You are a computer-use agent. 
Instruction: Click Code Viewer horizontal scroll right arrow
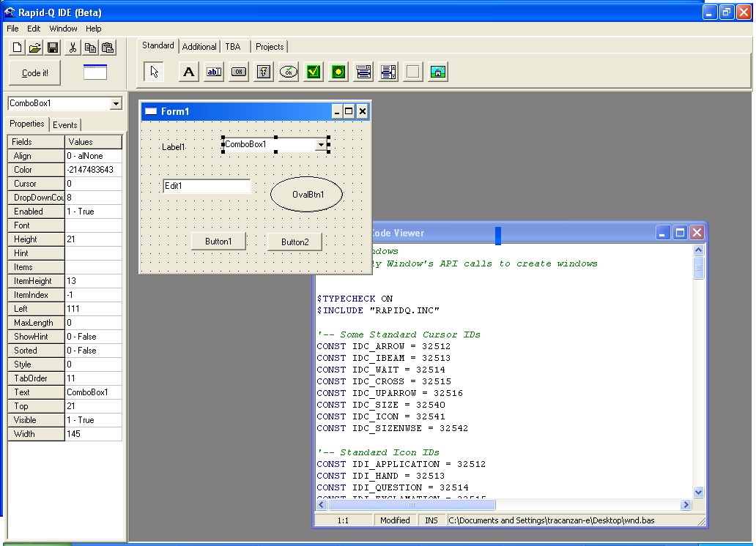coord(686,504)
